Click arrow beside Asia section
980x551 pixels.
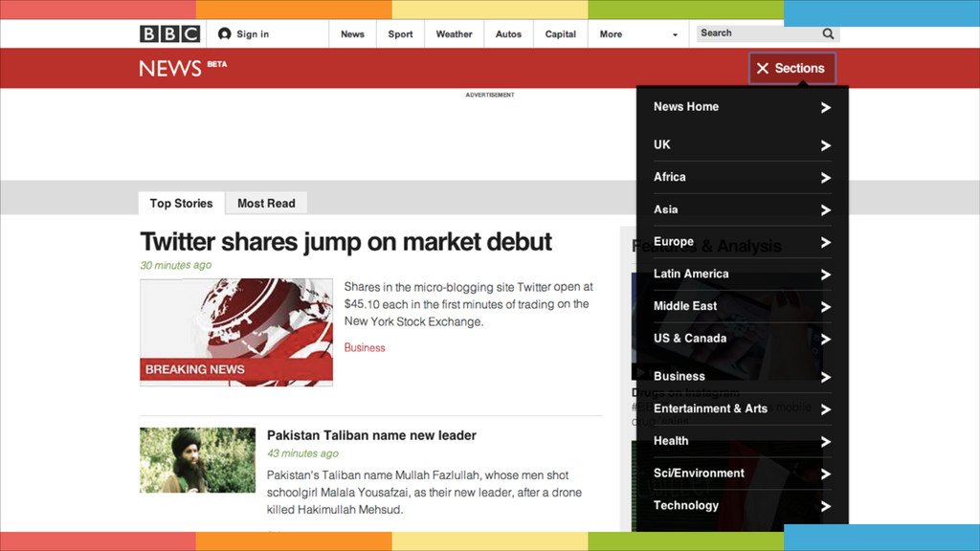(826, 209)
